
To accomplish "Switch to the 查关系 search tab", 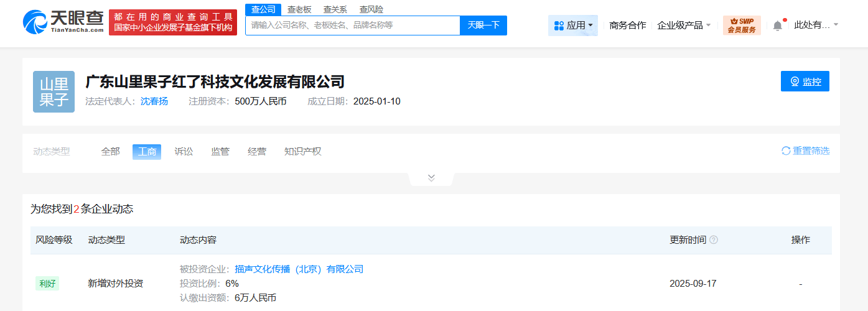I will pos(335,9).
